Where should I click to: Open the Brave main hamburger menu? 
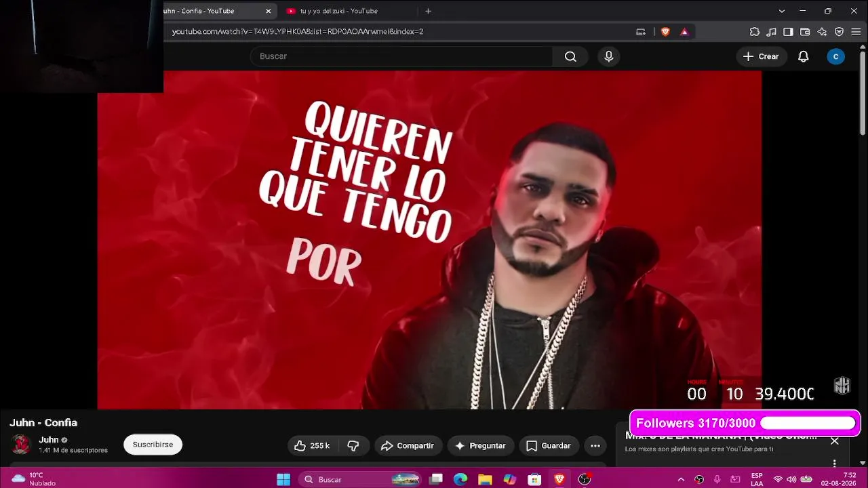point(856,31)
